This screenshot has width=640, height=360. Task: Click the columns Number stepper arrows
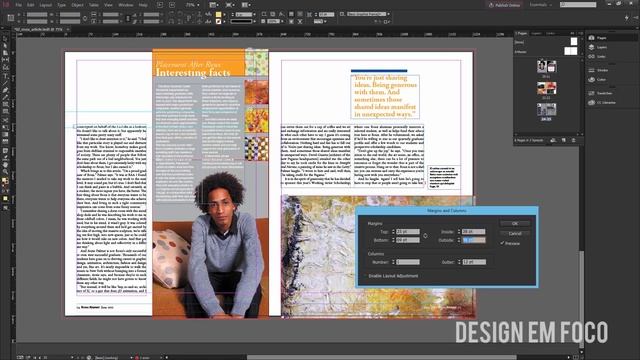(x=393, y=262)
